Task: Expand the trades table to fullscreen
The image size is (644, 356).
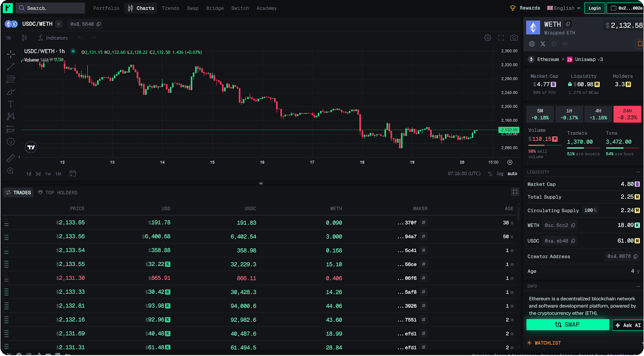Action: [515, 192]
